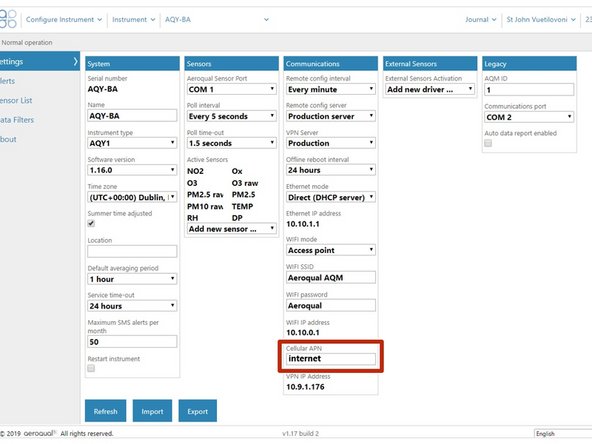Click the Export button
This screenshot has width=592, height=444.
pos(197,411)
